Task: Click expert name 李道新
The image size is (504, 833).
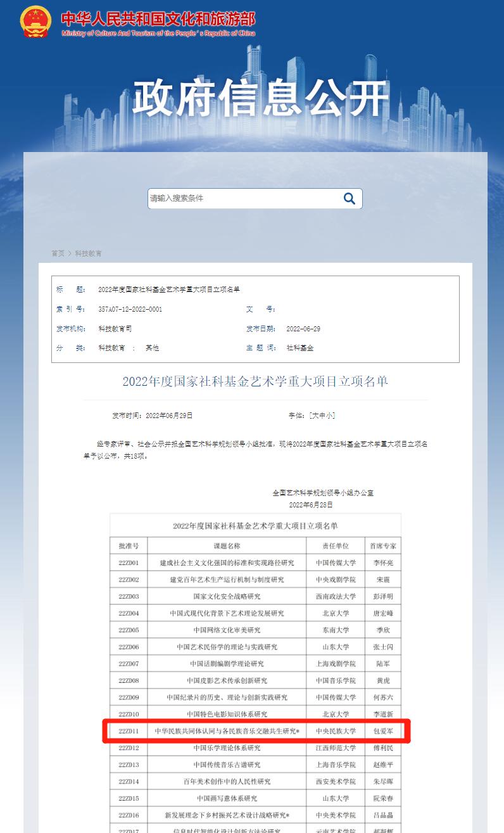Action: click(383, 714)
